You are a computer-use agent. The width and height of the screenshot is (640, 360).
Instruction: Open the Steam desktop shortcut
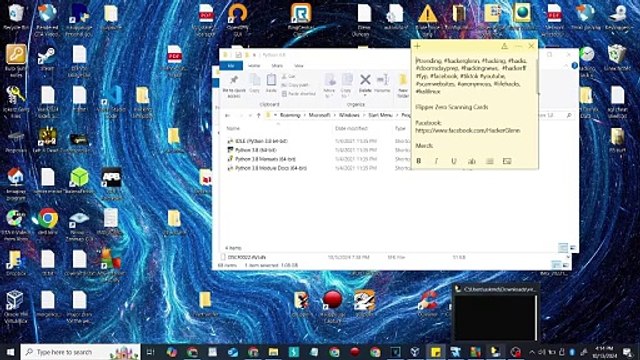[x=47, y=59]
